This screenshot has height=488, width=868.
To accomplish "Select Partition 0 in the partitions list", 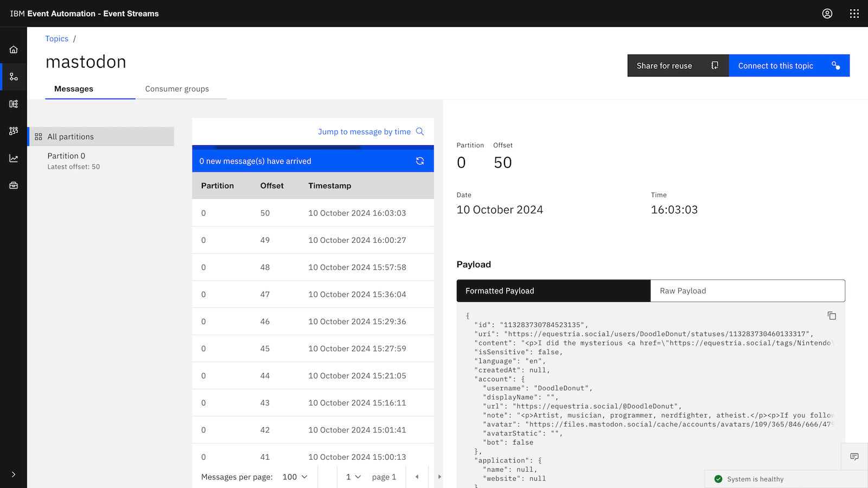I will pos(66,156).
